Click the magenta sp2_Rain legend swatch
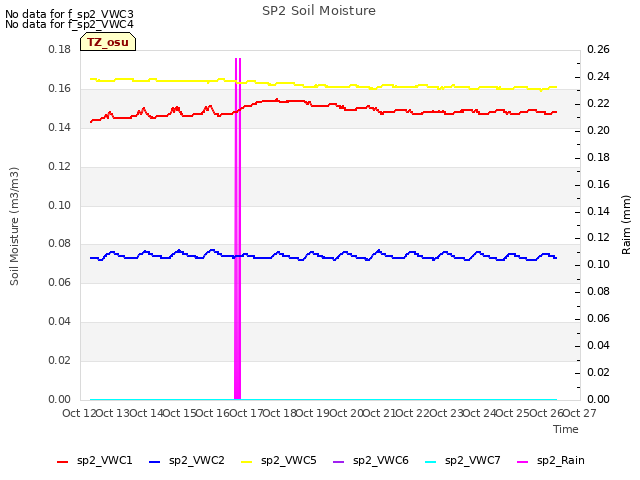The height and width of the screenshot is (480, 640). (522, 462)
